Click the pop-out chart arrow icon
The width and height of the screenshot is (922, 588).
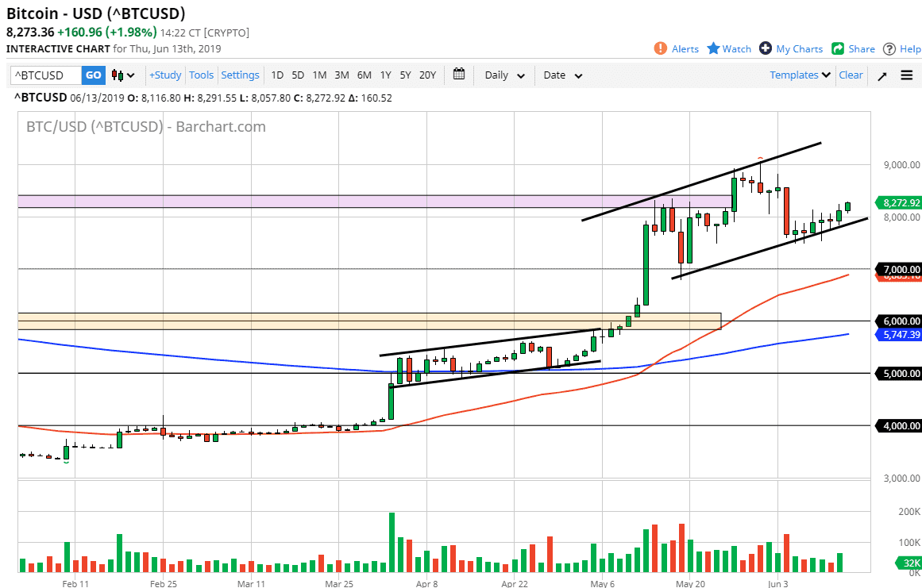pos(882,75)
